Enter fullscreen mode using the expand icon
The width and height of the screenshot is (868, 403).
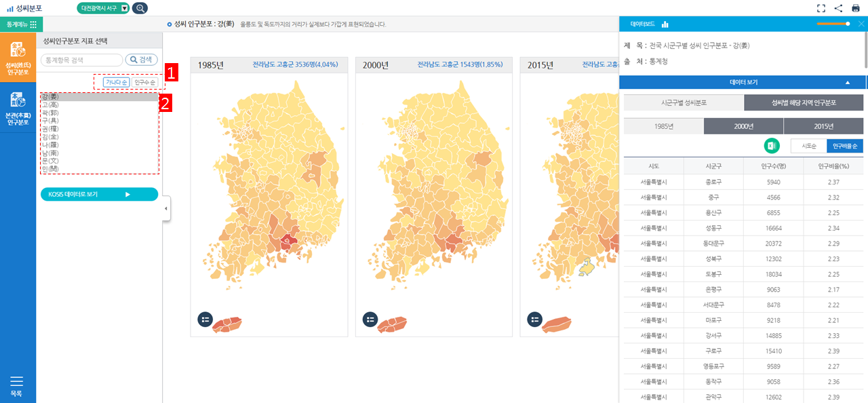tap(821, 8)
